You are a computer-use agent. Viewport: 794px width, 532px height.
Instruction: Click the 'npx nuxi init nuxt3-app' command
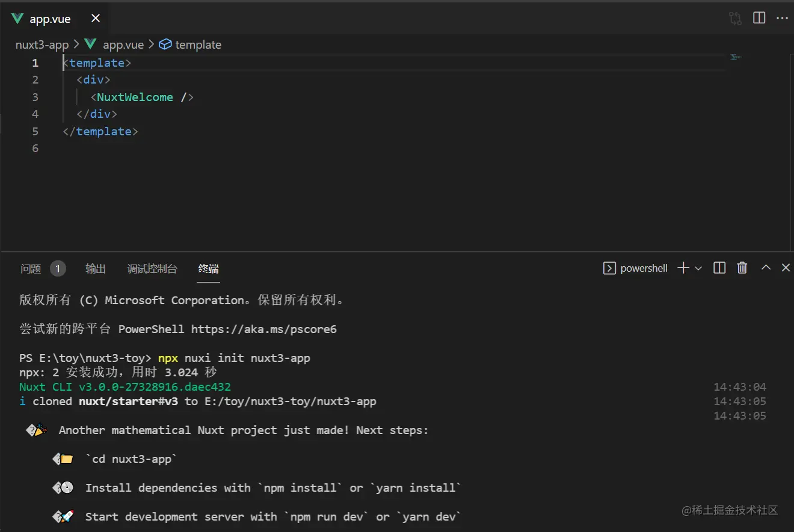(235, 358)
